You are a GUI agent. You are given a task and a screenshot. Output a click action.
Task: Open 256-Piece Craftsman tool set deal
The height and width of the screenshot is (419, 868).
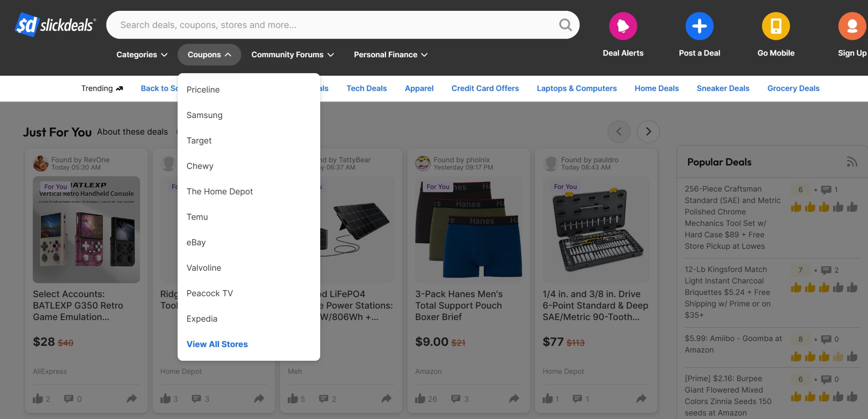[732, 218]
